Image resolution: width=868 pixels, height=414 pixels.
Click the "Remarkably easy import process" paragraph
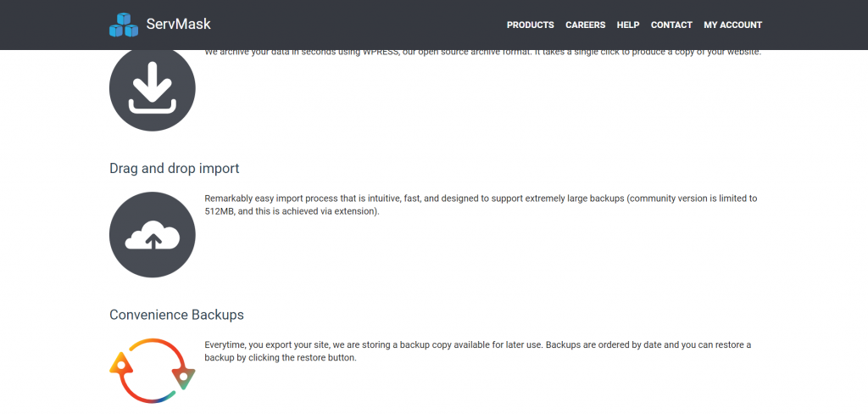[x=481, y=204]
